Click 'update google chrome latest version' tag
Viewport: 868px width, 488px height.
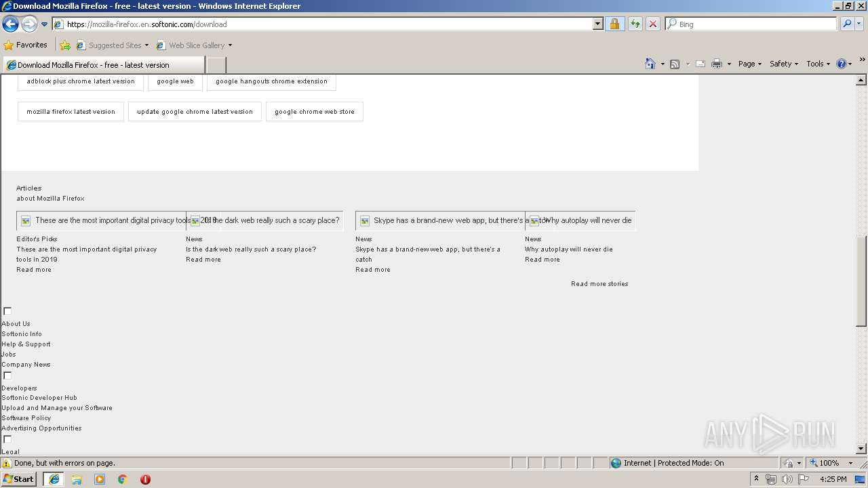click(x=195, y=112)
